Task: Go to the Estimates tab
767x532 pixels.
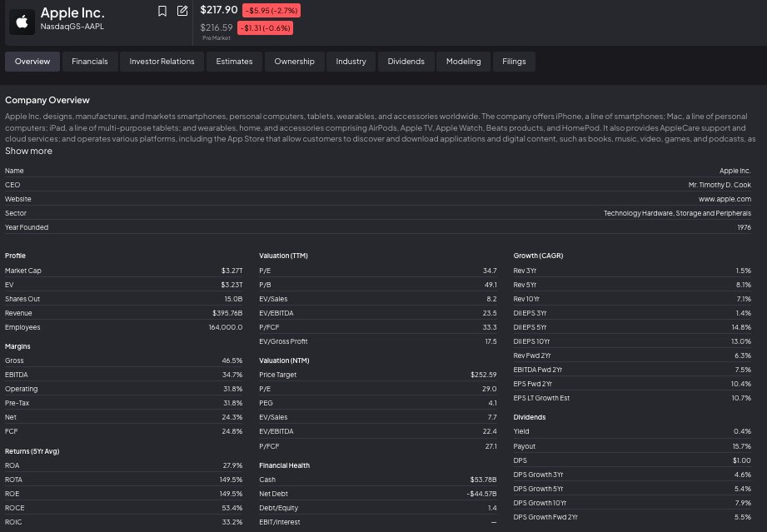Action: (x=234, y=62)
